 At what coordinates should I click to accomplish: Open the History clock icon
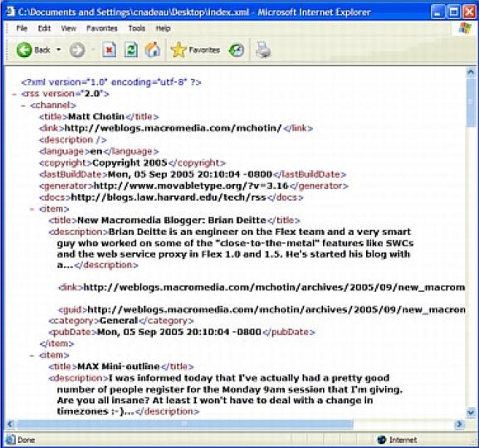point(236,50)
